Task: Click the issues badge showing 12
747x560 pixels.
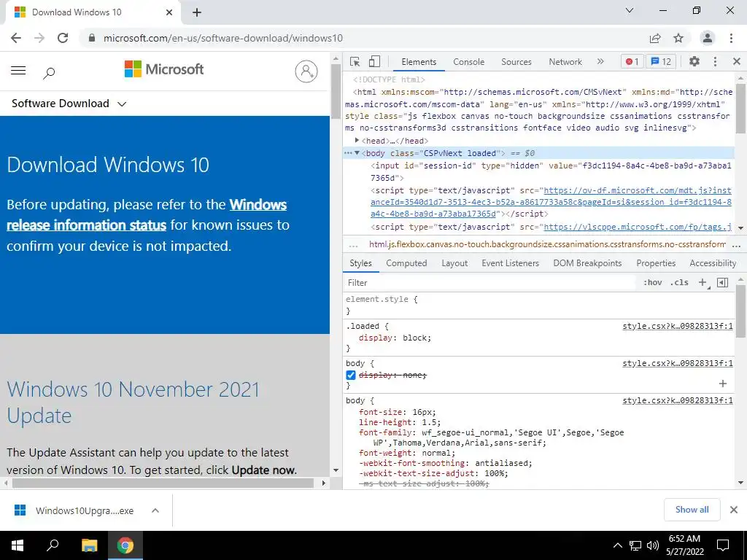Action: (661, 61)
